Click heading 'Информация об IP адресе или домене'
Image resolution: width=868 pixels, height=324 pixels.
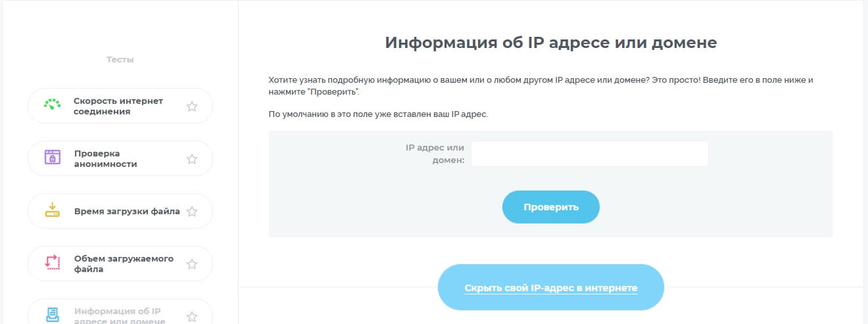[551, 43]
